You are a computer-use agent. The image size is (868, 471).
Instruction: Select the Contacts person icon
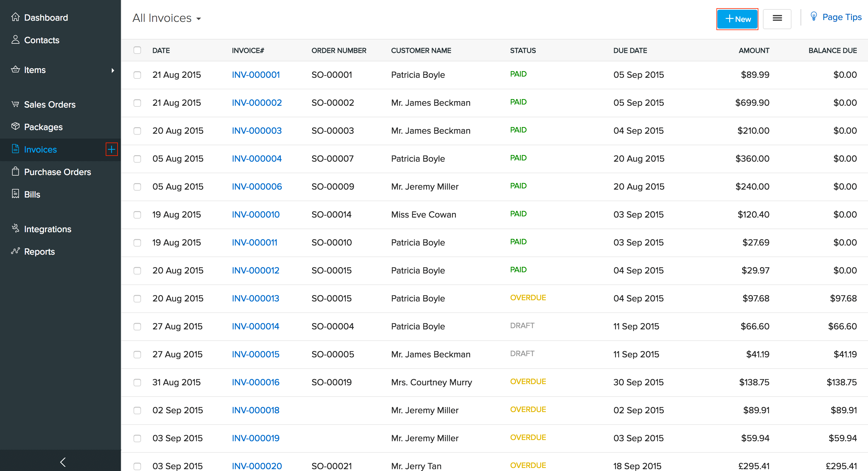tap(15, 40)
